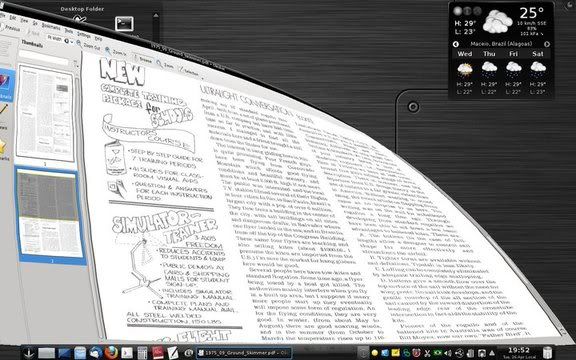Click the current conditions cloud icon
Viewport: 576px width, 360px height.
[x=497, y=21]
